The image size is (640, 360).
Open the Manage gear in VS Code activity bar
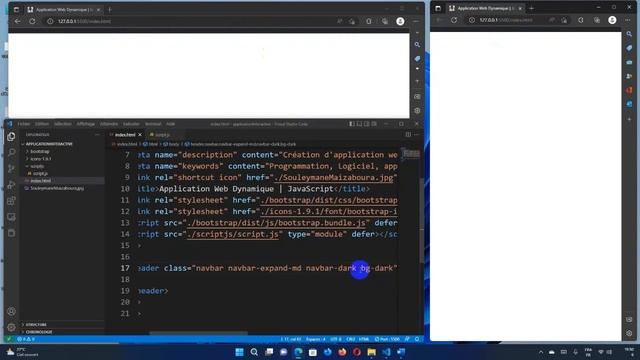tap(11, 327)
